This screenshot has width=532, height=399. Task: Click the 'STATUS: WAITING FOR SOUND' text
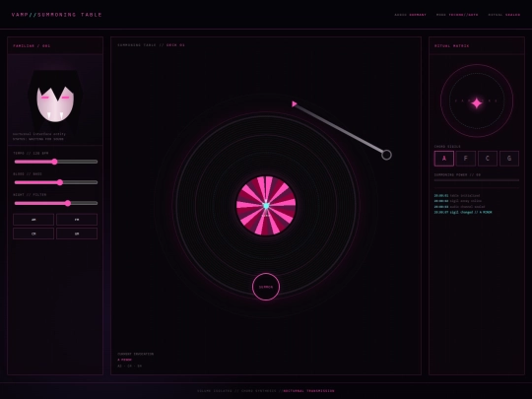click(x=38, y=139)
